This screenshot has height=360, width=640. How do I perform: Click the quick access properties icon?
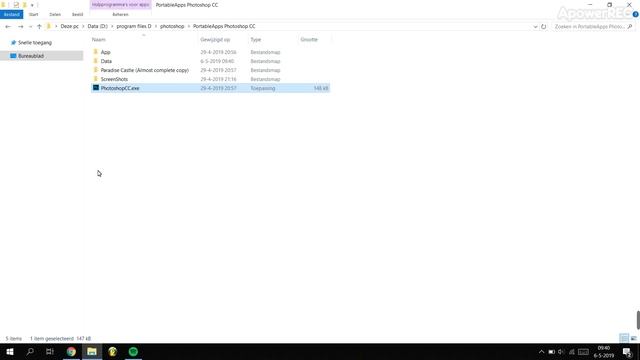(16, 5)
